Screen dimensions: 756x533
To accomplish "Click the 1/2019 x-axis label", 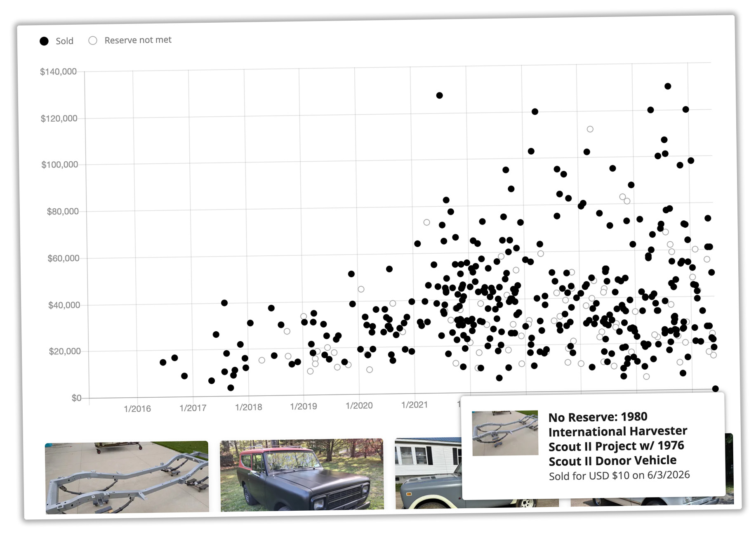I will coord(304,406).
